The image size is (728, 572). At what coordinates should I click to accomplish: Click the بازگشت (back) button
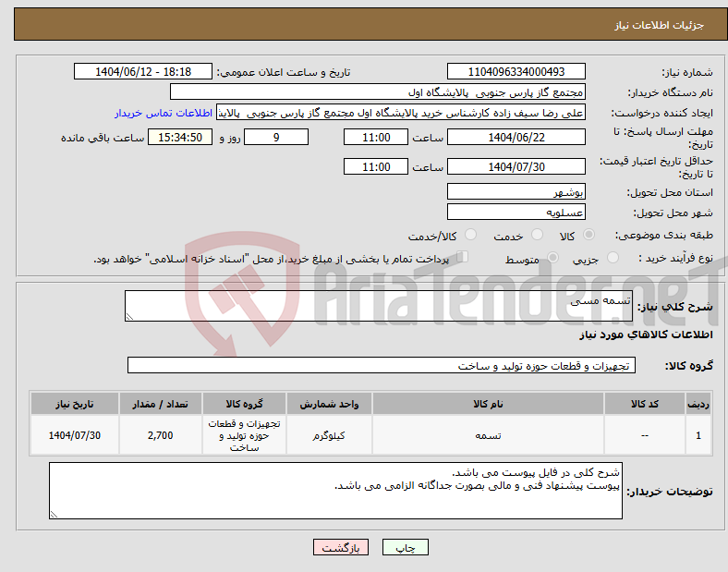coord(341,547)
